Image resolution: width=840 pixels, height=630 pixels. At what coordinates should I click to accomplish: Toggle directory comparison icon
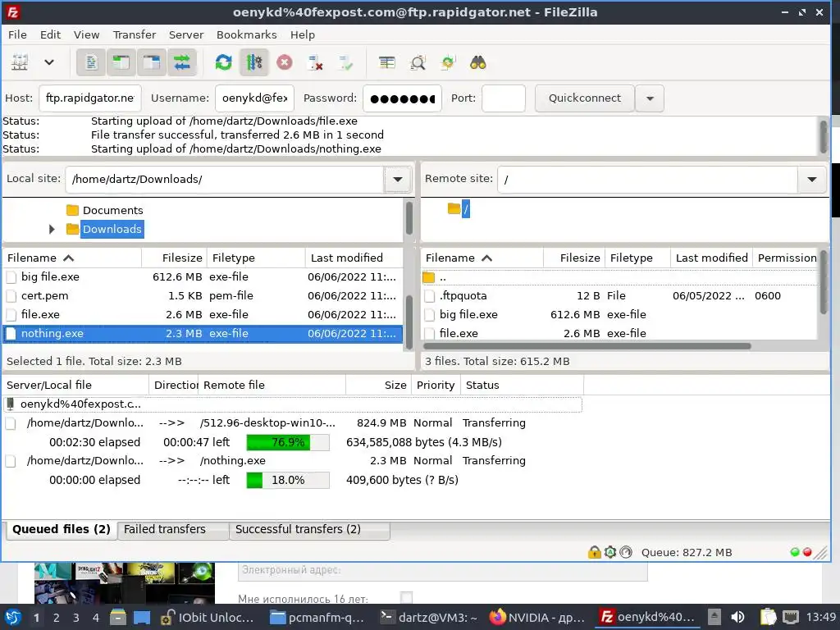coord(418,62)
